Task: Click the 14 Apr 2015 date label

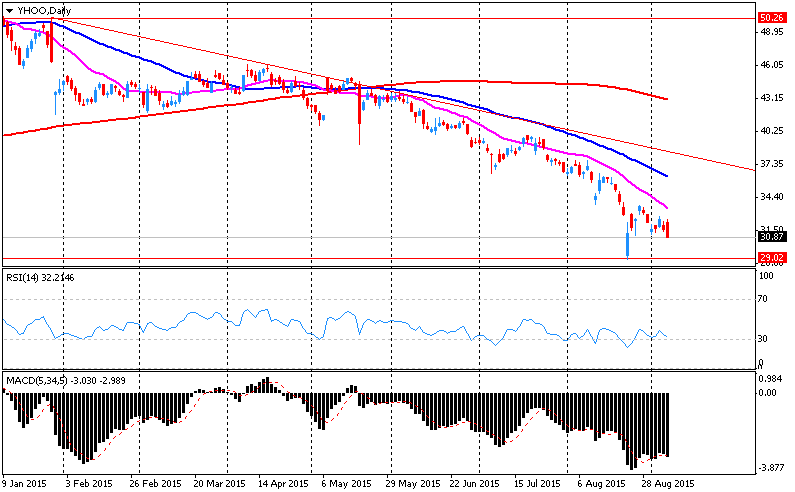Action: pos(283,484)
